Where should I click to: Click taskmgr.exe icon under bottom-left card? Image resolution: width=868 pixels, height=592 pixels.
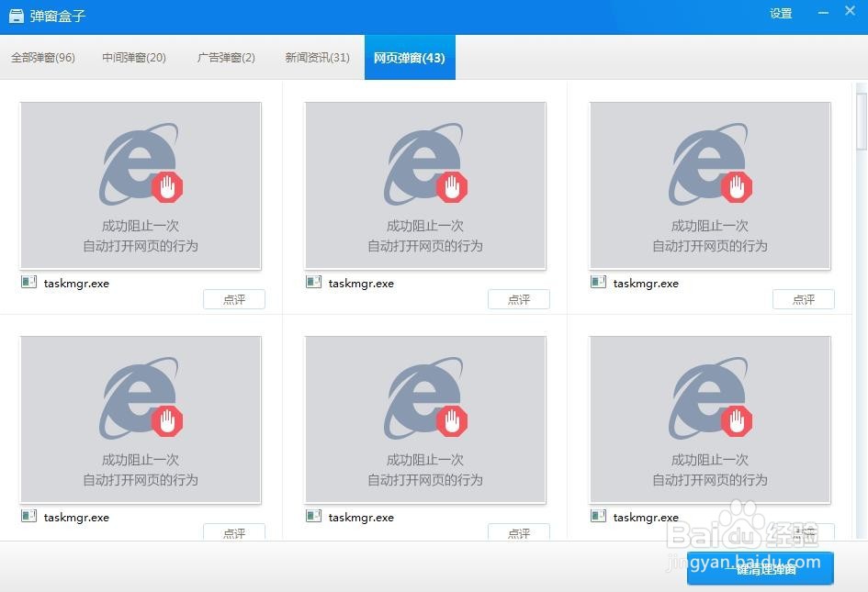pyautogui.click(x=28, y=516)
